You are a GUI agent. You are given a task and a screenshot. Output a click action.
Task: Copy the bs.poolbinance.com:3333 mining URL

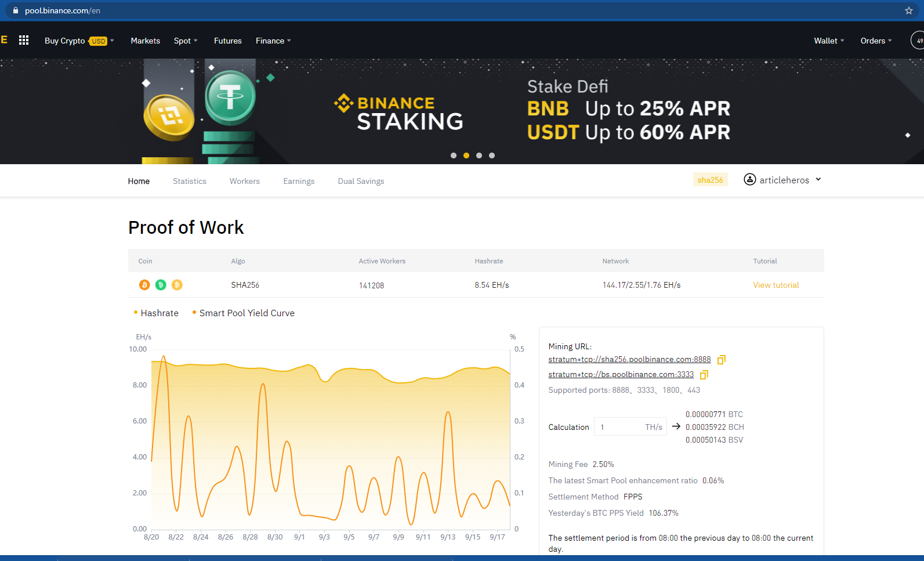click(x=704, y=375)
